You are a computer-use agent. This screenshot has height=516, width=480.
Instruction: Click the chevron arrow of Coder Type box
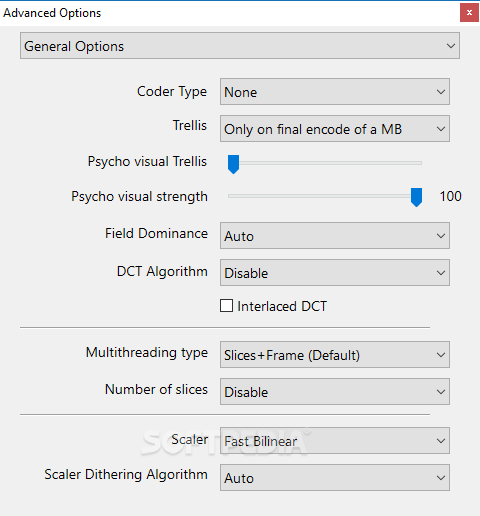pos(441,92)
